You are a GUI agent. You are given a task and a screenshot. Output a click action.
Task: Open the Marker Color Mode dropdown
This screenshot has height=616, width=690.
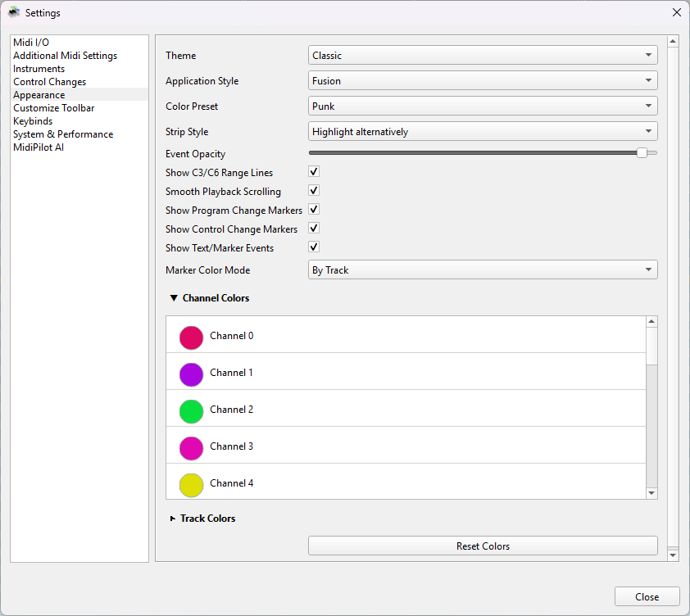point(483,270)
